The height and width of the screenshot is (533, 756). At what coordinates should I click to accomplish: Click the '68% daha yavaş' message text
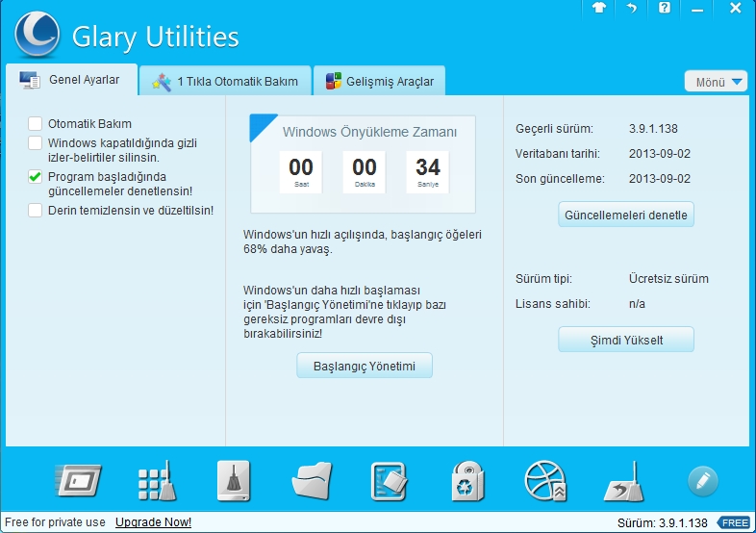288,249
